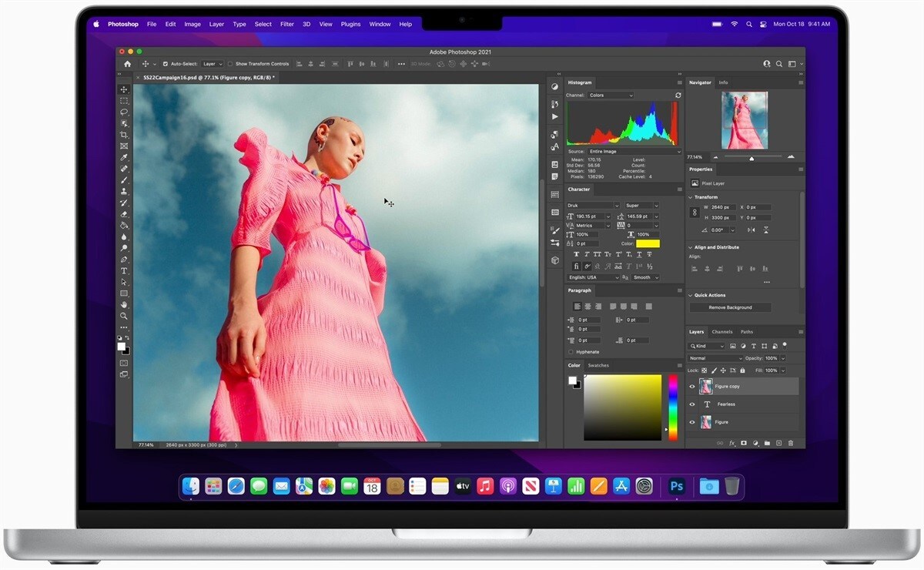Select the Eraser tool
The image size is (924, 570).
[124, 214]
